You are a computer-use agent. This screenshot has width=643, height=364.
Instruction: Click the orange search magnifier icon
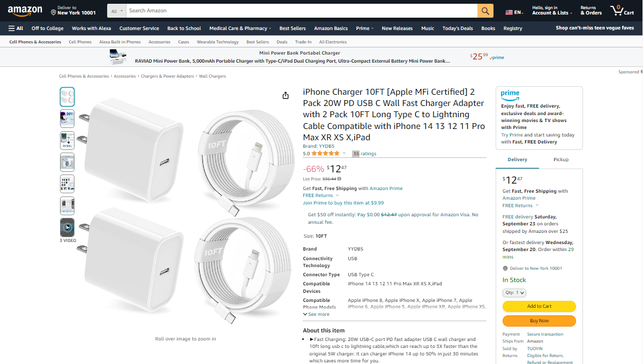(x=485, y=11)
